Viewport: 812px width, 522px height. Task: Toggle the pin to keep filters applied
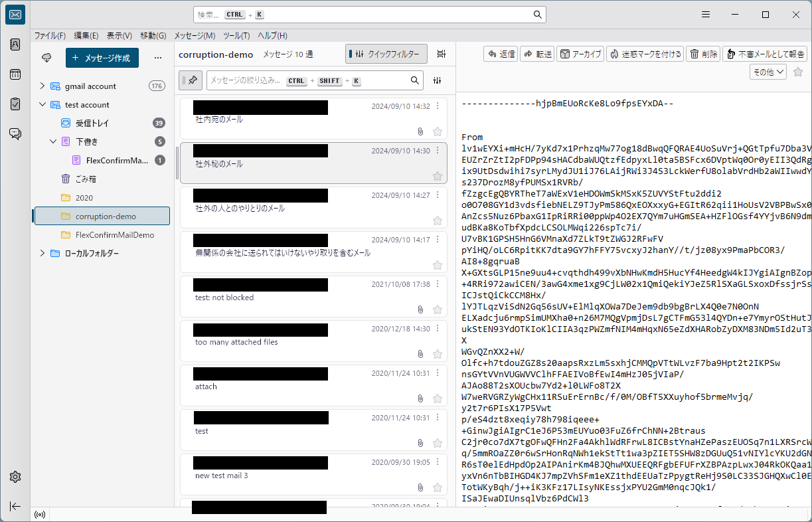pos(191,80)
